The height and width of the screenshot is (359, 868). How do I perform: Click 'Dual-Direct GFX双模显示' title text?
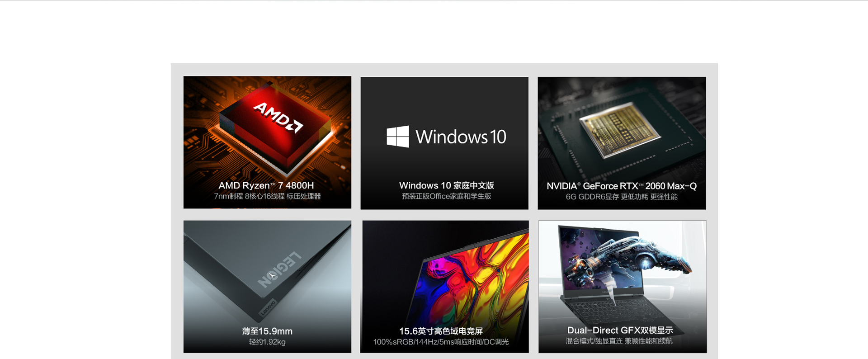(x=620, y=330)
